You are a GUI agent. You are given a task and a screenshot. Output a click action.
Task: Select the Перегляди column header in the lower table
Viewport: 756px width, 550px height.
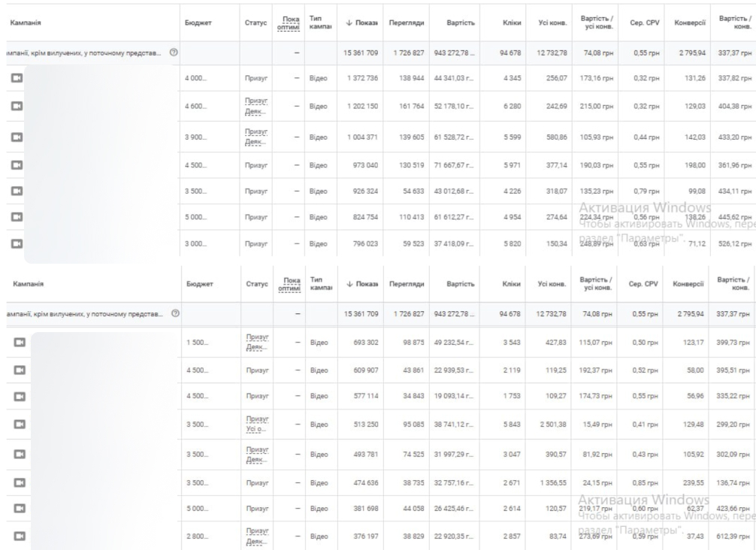click(407, 284)
